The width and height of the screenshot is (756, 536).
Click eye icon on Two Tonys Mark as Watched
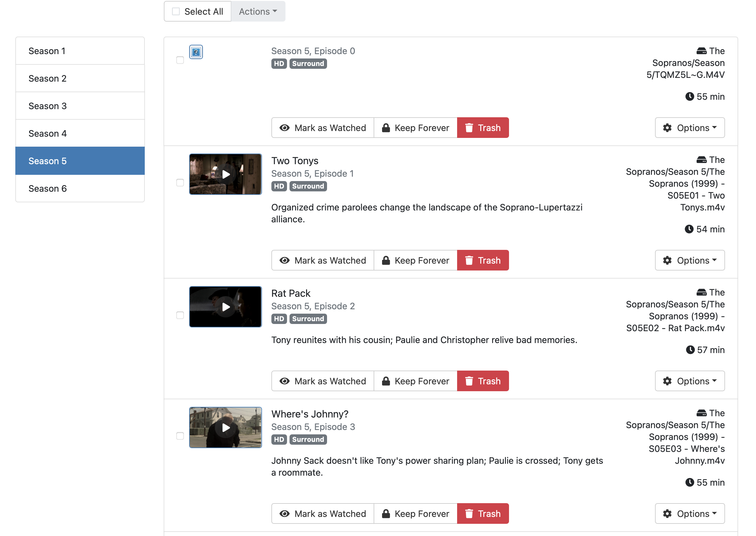coord(285,260)
